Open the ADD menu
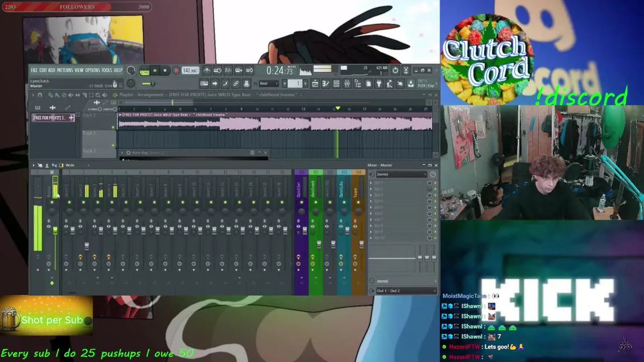644x362 pixels. [51, 70]
